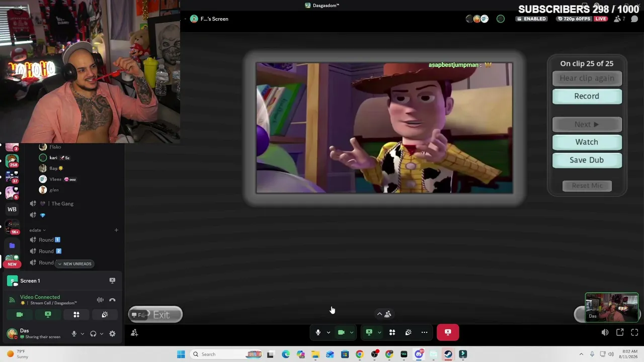Open the Das camera preview thumbnail
Screen dimensions: 644x362
(x=612, y=307)
